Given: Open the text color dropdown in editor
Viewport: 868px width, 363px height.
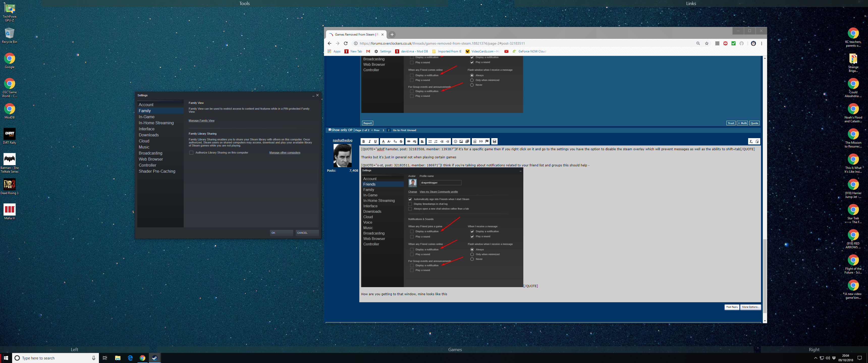Looking at the screenshot, I should 384,141.
